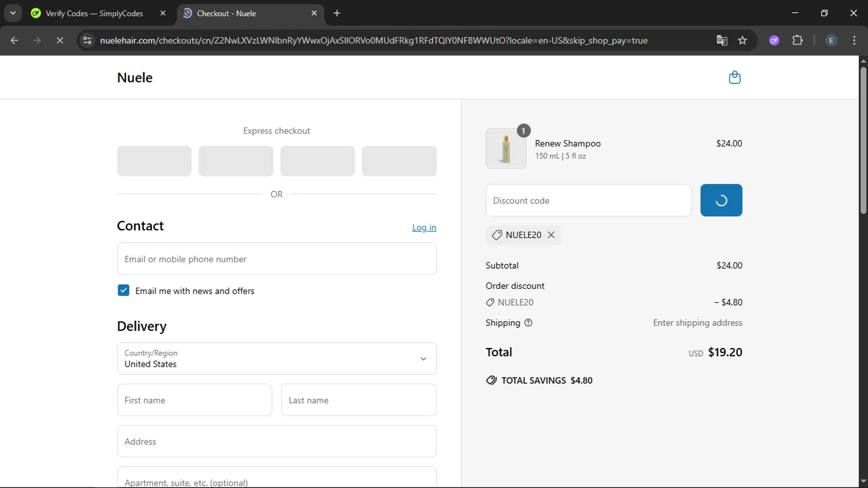Click the Address field
This screenshot has height=488, width=868.
[277, 442]
